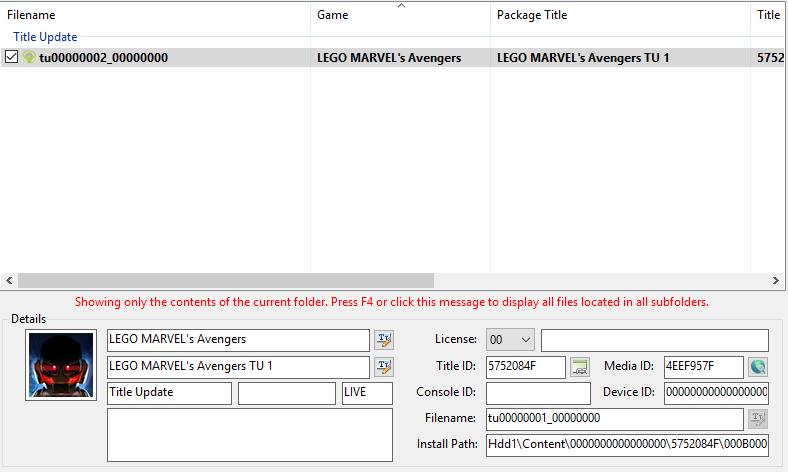Click the rename icon beside the Filename field
788x472 pixels.
(758, 419)
